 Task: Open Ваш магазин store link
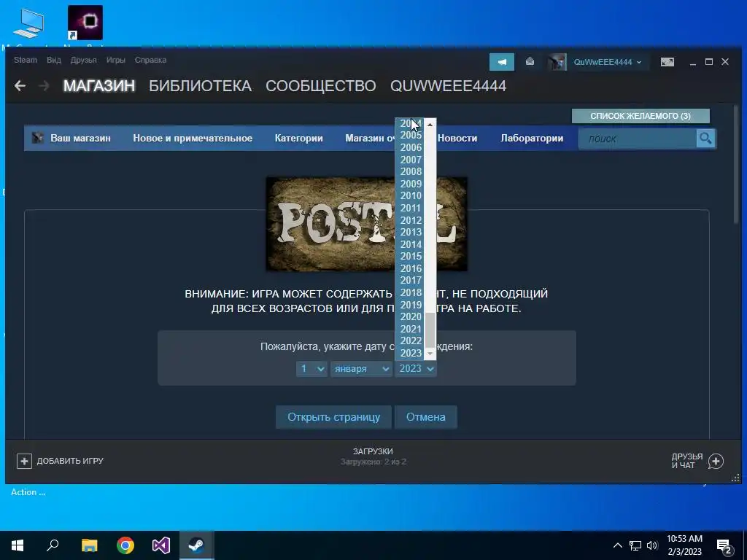80,138
